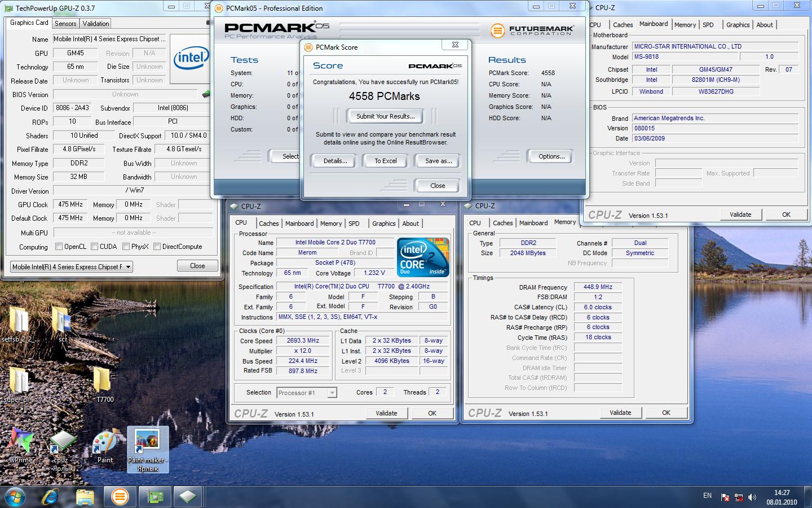This screenshot has width=812, height=508.
Task: Enable the DirectCompute checkbox
Action: (x=157, y=247)
